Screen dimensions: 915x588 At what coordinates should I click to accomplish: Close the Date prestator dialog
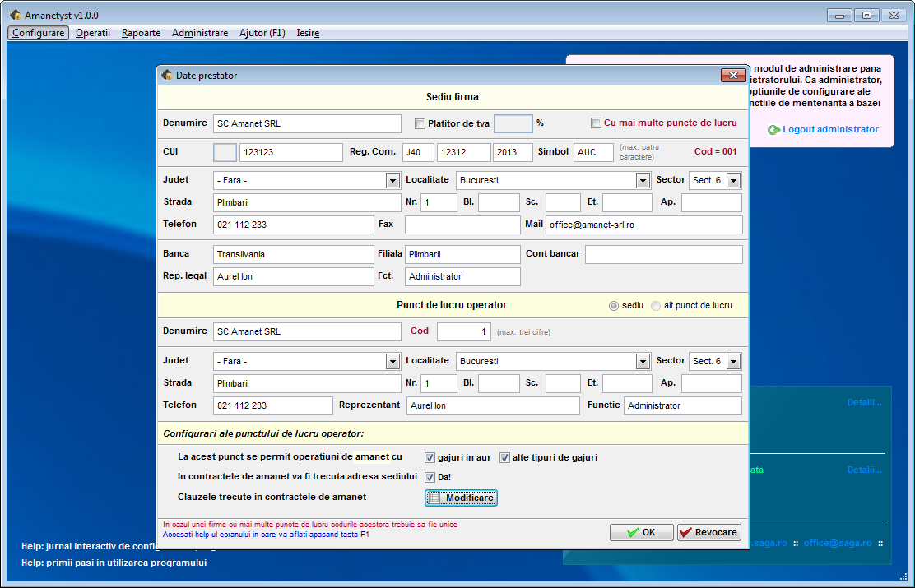click(x=732, y=75)
